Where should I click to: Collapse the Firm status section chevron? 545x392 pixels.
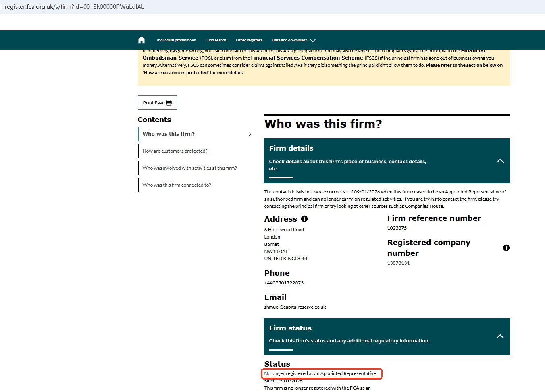[500, 336]
